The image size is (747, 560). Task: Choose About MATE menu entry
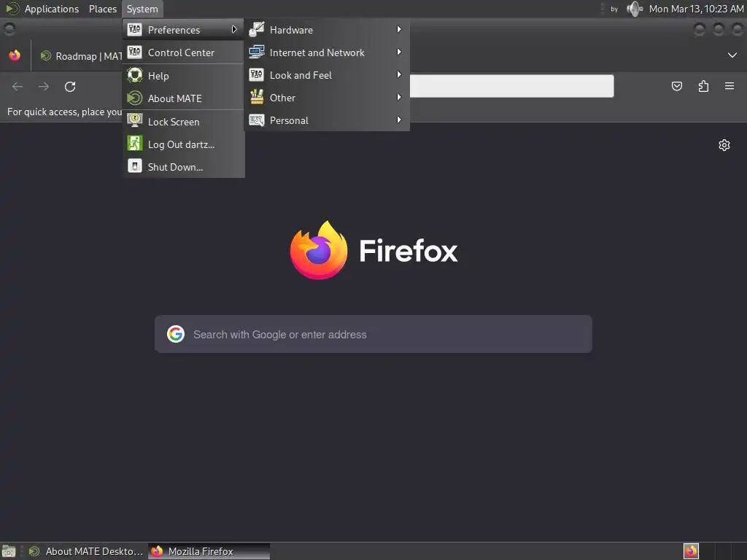[x=183, y=98]
